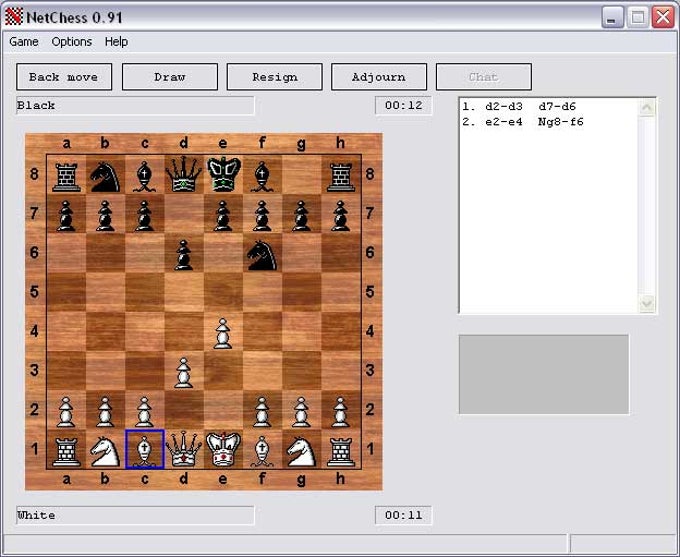Click the NetChess title bar icon
This screenshot has height=557, width=680.
click(x=13, y=17)
